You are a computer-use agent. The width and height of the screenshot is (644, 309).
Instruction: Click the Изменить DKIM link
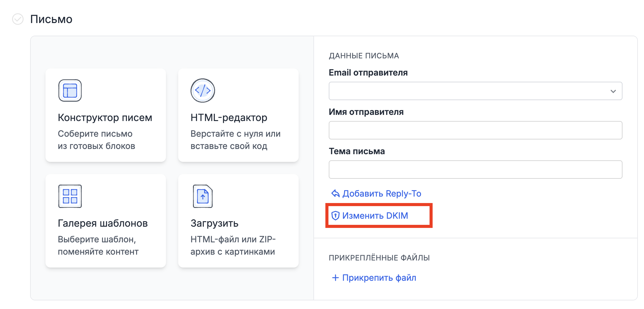[375, 216]
